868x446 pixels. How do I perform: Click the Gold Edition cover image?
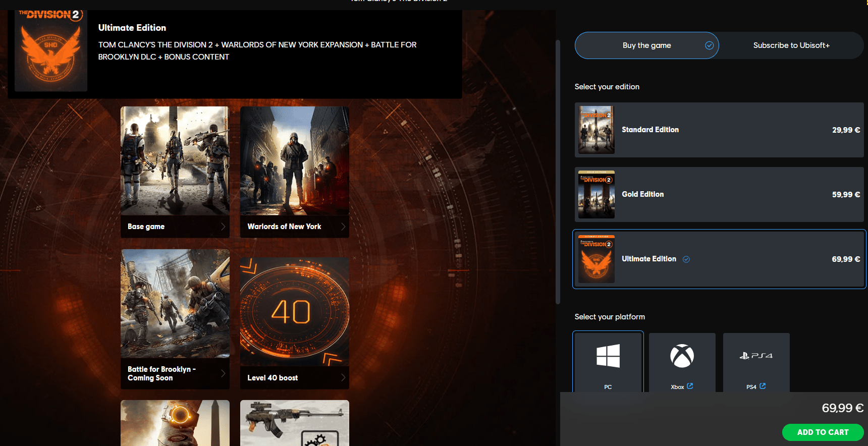596,194
